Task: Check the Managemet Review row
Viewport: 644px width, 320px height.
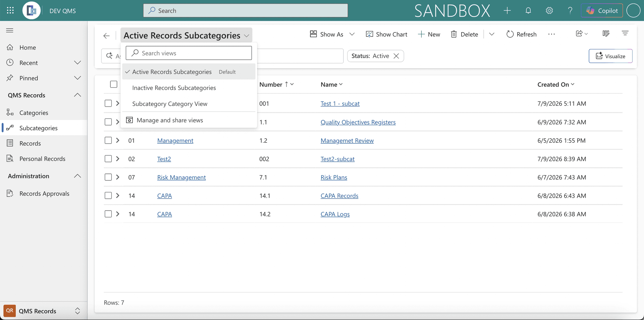Action: (108, 140)
